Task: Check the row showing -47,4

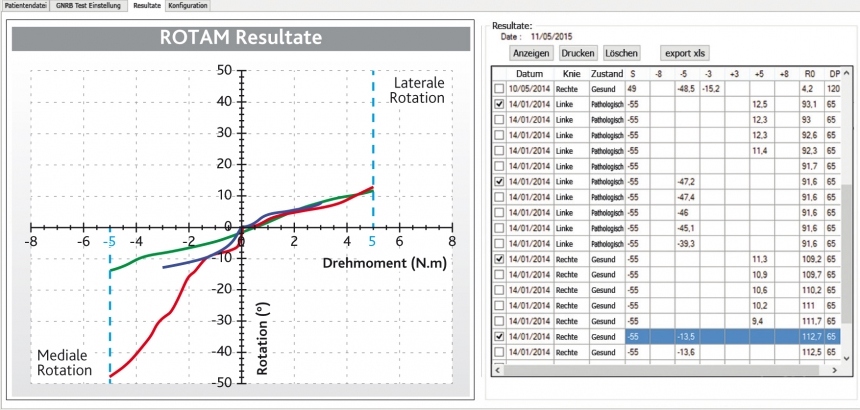Action: tap(499, 197)
